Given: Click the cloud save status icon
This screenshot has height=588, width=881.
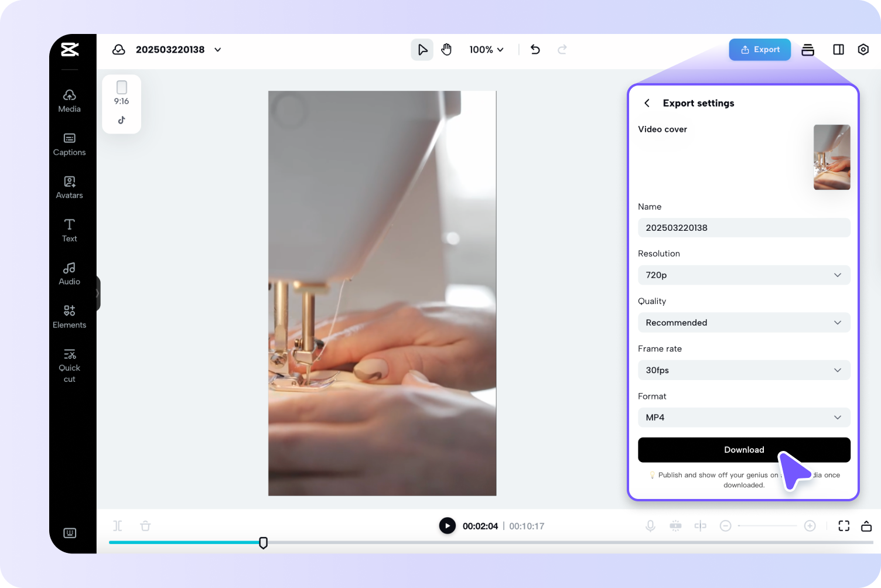Looking at the screenshot, I should click(x=119, y=50).
